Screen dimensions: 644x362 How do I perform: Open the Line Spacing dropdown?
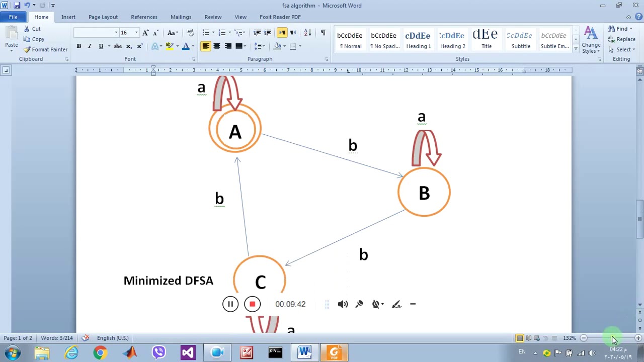(260, 46)
